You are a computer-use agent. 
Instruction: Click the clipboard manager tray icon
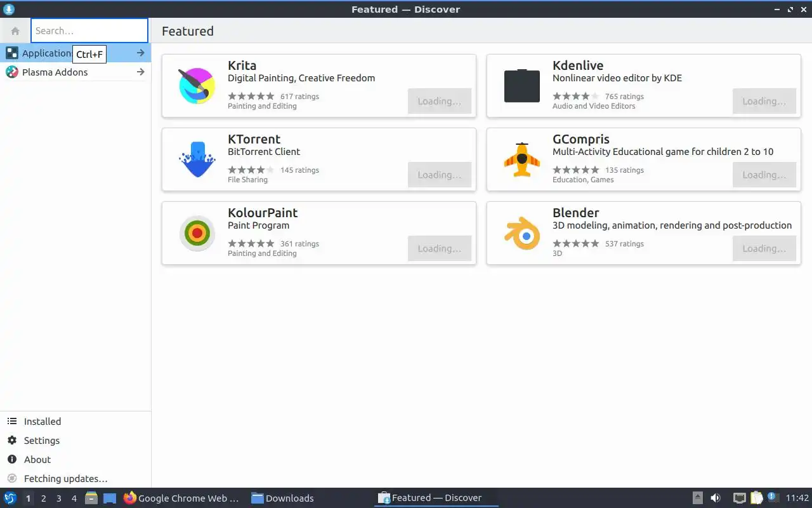(x=757, y=498)
